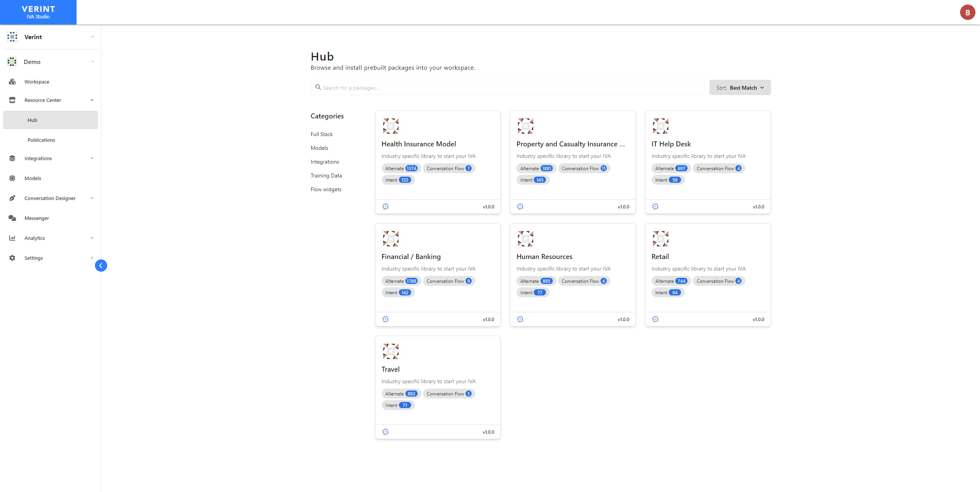This screenshot has height=492, width=980.
Task: Select the Models icon in the sidebar
Action: 12,178
